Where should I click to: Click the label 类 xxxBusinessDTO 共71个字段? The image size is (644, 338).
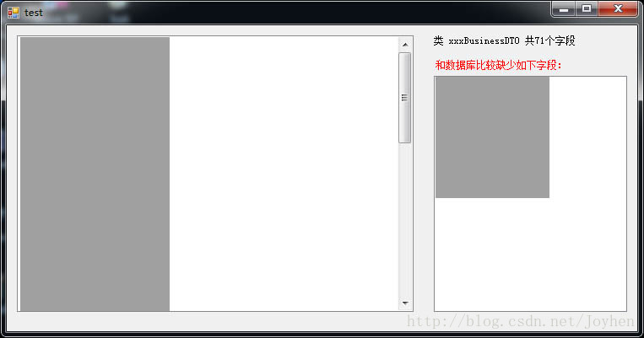[504, 40]
